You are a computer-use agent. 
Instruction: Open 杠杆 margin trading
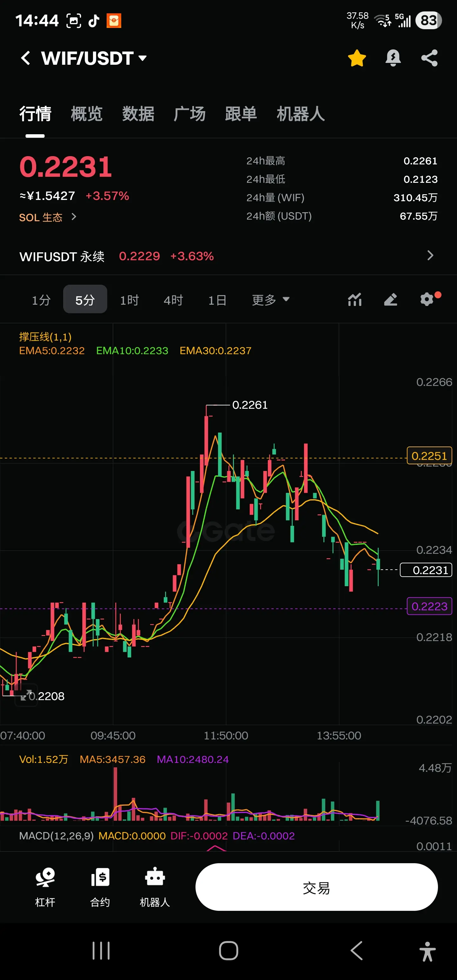pyautogui.click(x=45, y=887)
